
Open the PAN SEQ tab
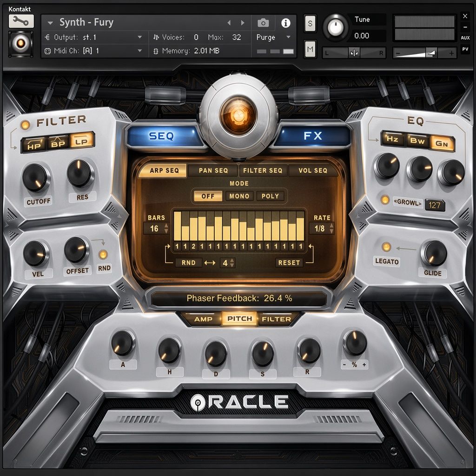(213, 171)
